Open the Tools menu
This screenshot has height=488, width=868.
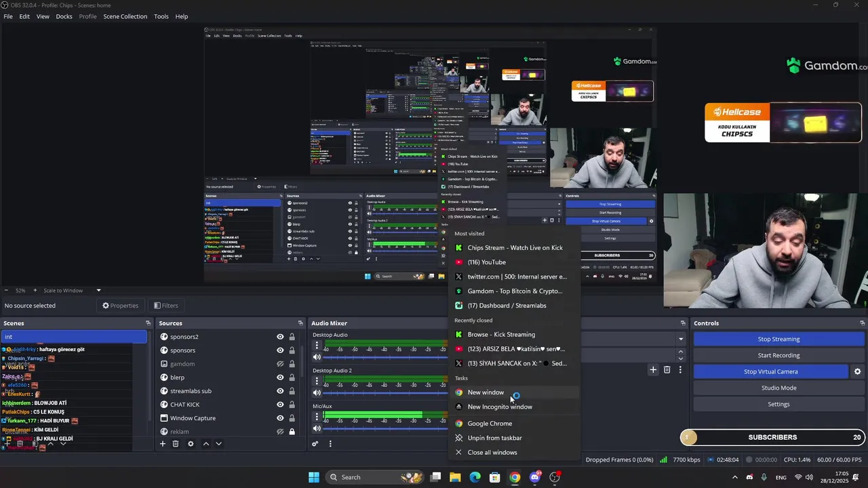click(x=161, y=16)
